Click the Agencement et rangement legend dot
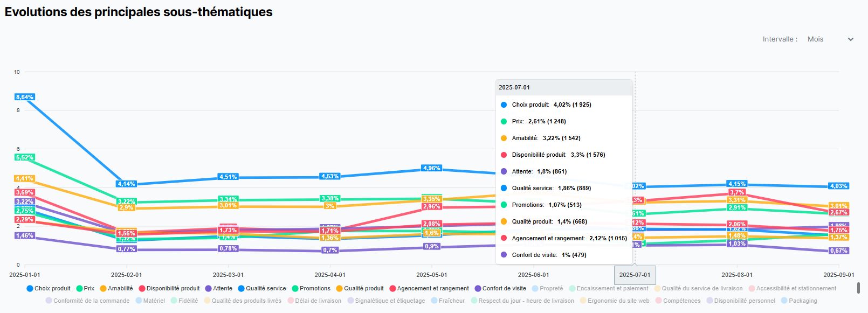This screenshot has width=868, height=313. (x=393, y=288)
